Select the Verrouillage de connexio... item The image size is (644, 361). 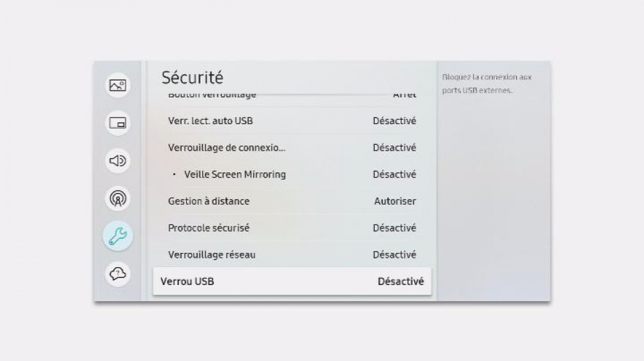(227, 148)
